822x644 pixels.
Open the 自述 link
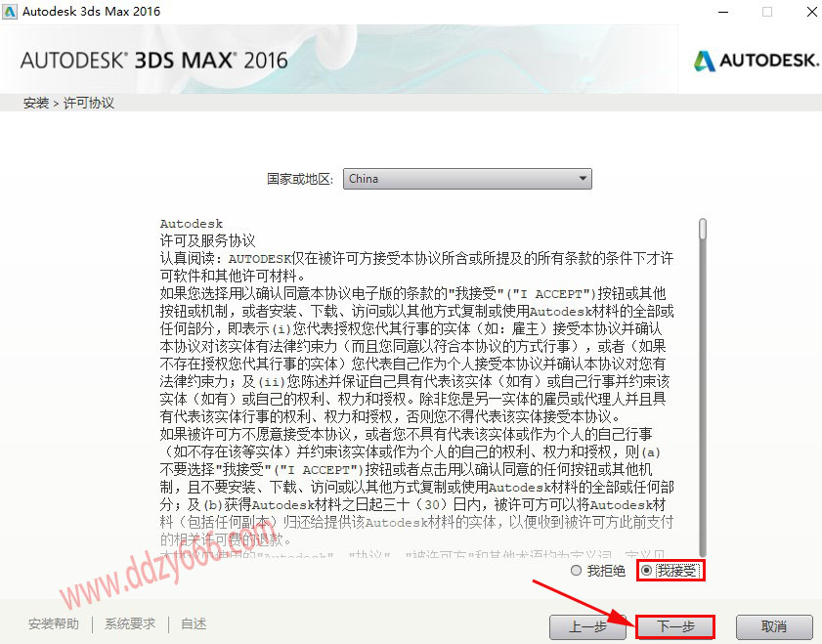pyautogui.click(x=194, y=624)
